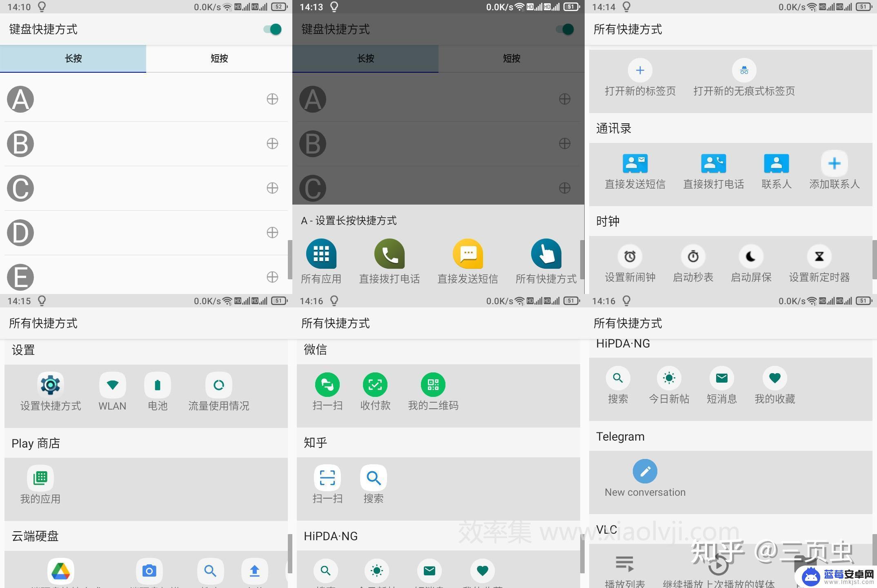Screen dimensions: 877x588
Task: Choose 直接发送短信 in the A shortcut sheet
Action: point(468,261)
